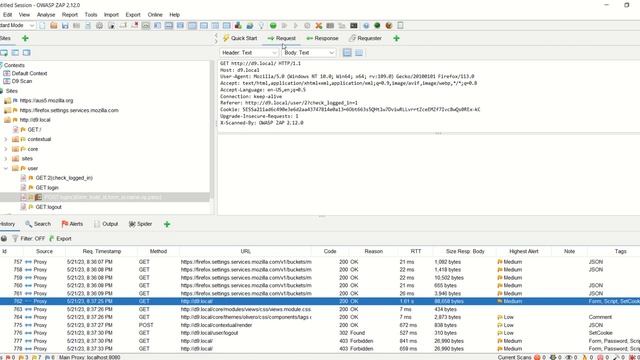
Task: Open the Body: Text dropdown
Action: [x=309, y=53]
